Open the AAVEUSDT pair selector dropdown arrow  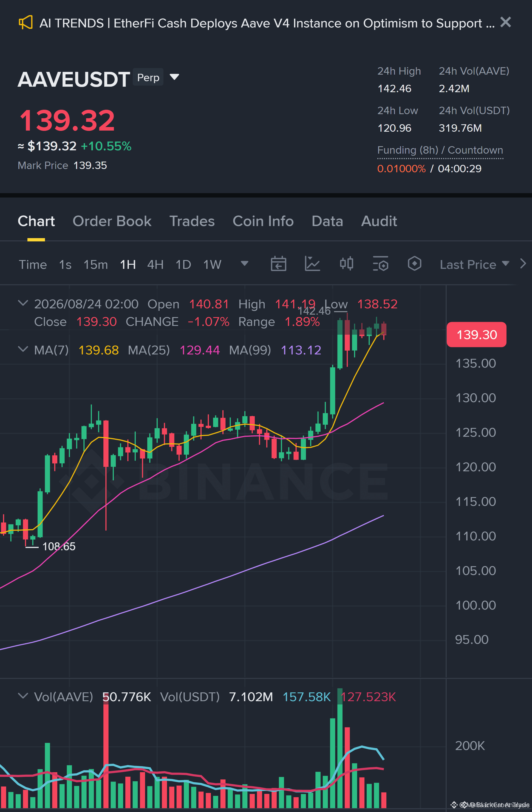click(174, 77)
